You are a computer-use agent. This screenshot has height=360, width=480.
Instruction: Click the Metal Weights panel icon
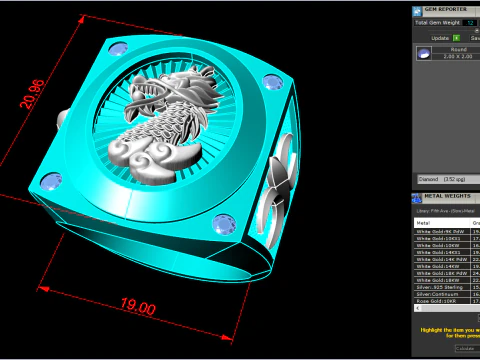click(x=417, y=198)
